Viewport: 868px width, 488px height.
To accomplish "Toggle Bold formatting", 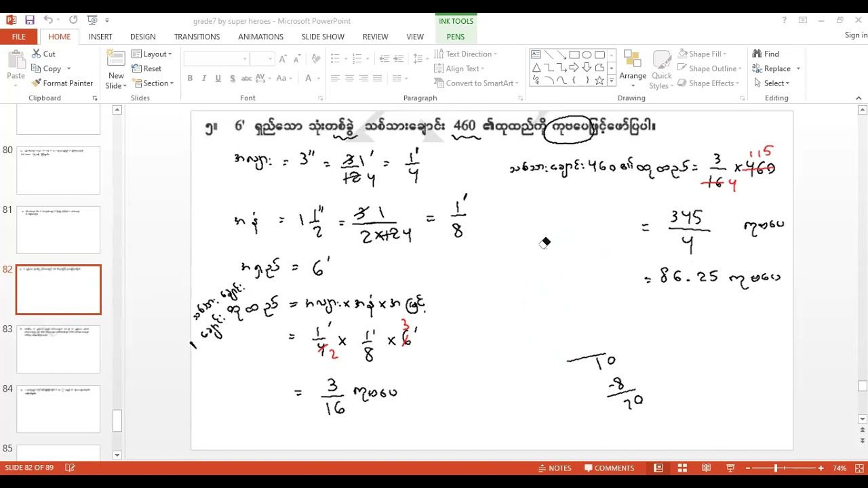I will coord(190,79).
